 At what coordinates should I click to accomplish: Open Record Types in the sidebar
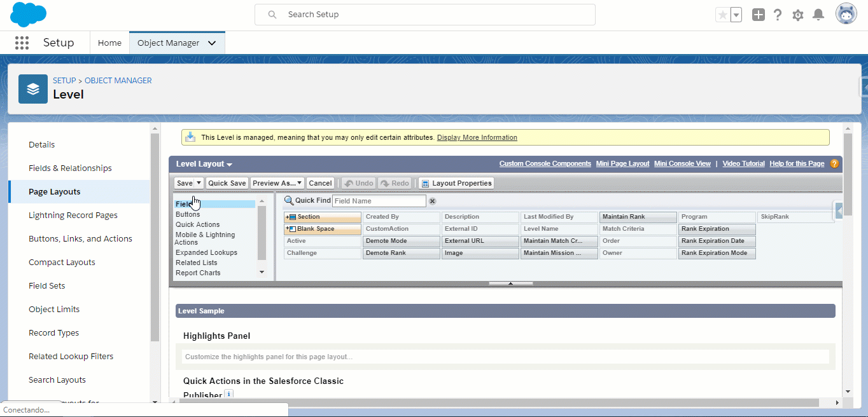pos(54,332)
